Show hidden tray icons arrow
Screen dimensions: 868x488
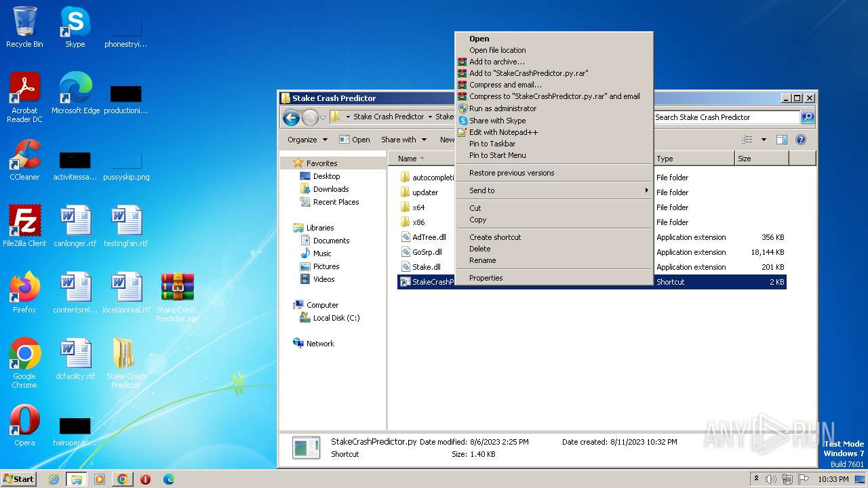coord(756,479)
